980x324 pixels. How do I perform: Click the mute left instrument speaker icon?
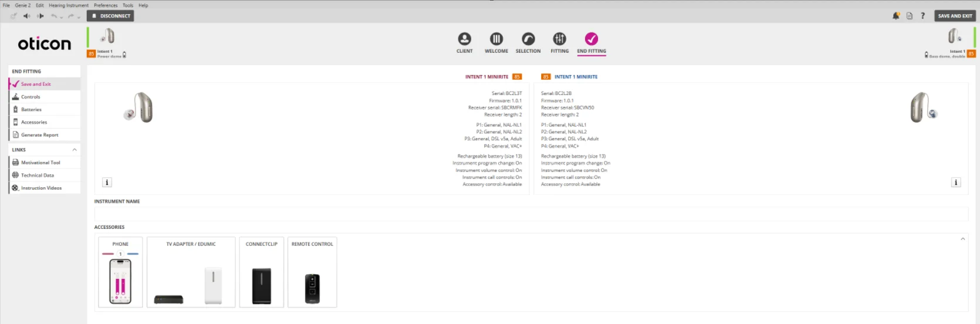click(26, 16)
